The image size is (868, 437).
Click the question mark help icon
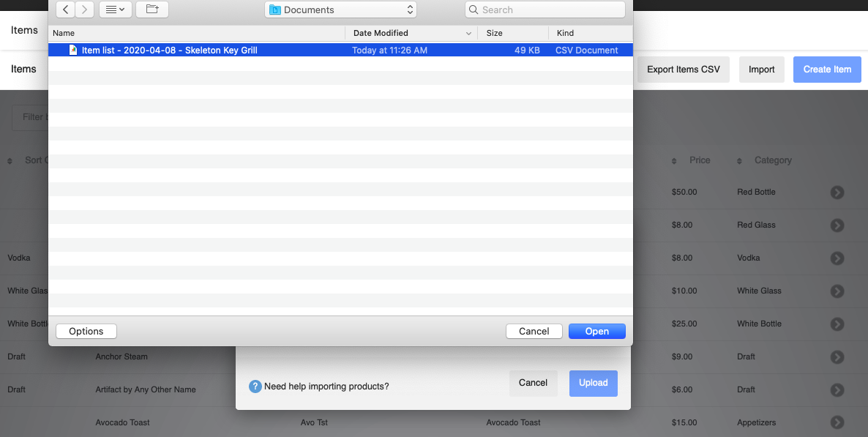255,386
